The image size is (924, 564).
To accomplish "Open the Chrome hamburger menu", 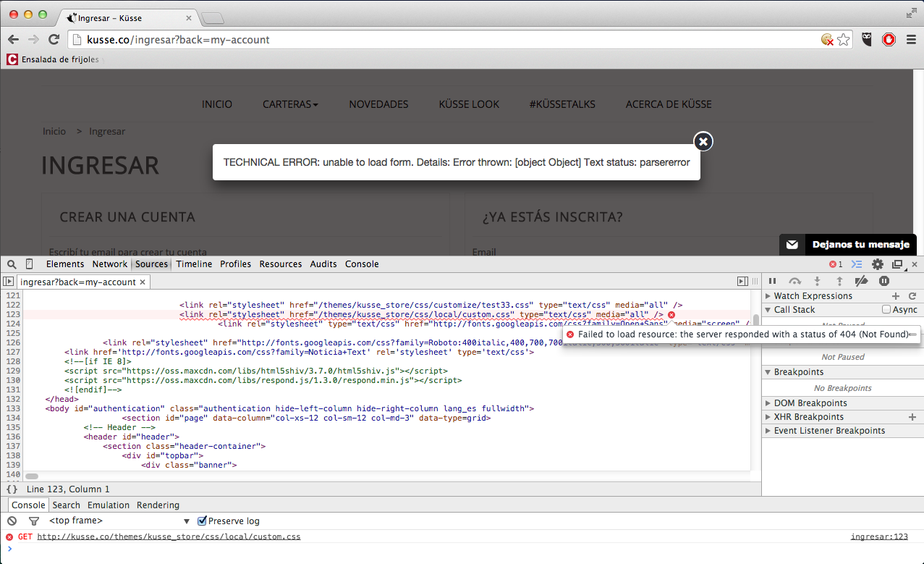I will point(911,40).
